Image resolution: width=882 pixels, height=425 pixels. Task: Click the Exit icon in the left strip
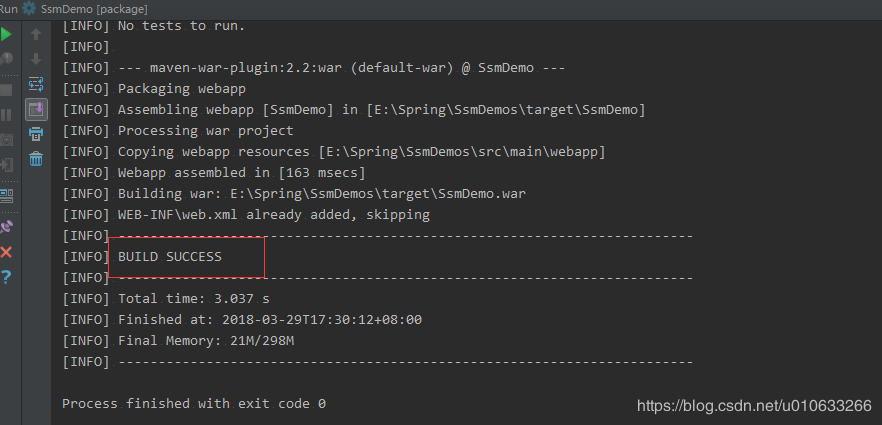pos(6,165)
